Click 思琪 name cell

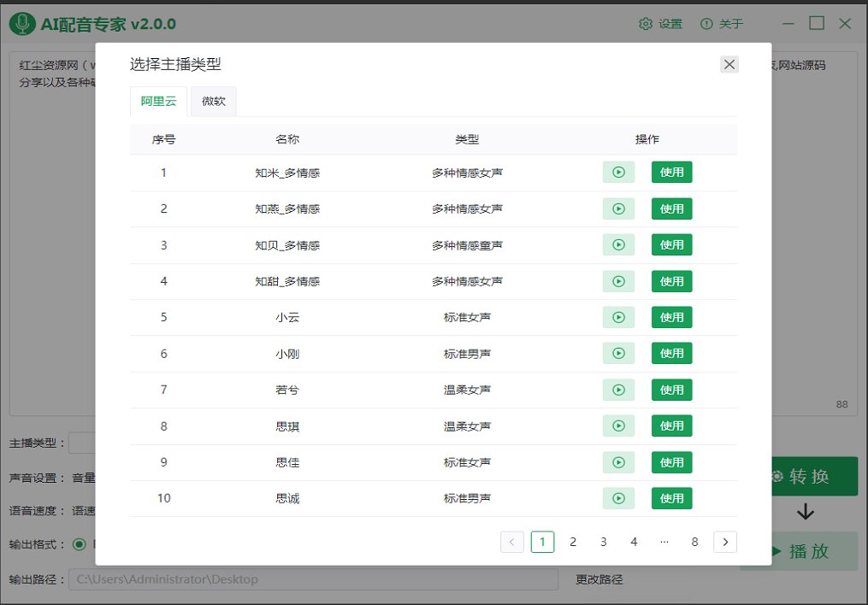coord(287,426)
